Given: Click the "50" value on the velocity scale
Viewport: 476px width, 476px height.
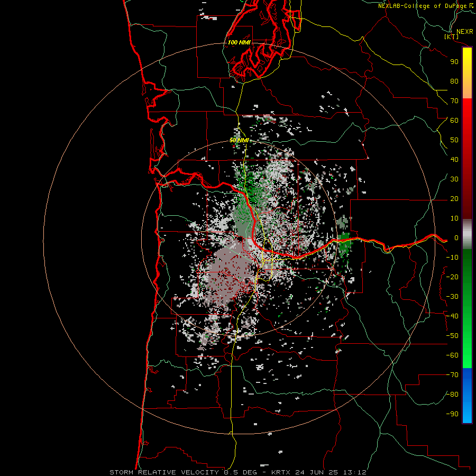Looking at the screenshot, I should click(x=454, y=140).
